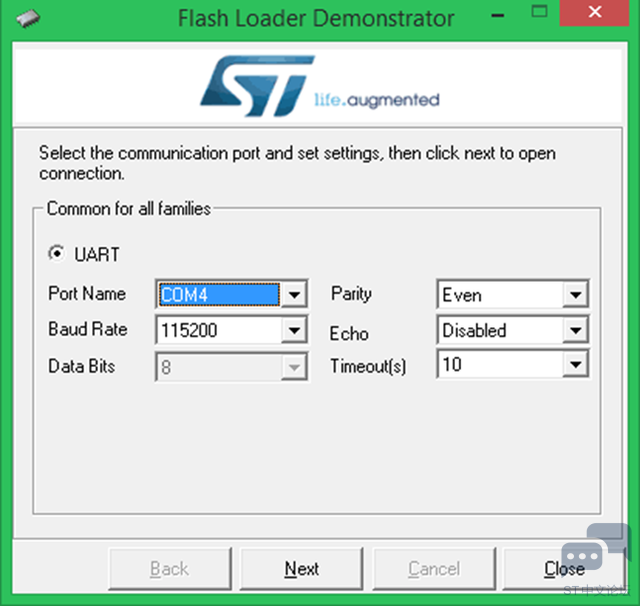Click the Next button

[302, 568]
